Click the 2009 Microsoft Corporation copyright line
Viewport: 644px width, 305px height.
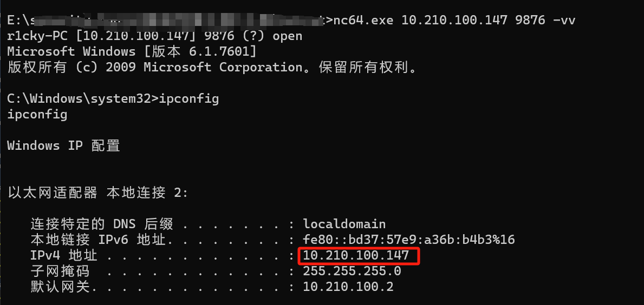(212, 67)
